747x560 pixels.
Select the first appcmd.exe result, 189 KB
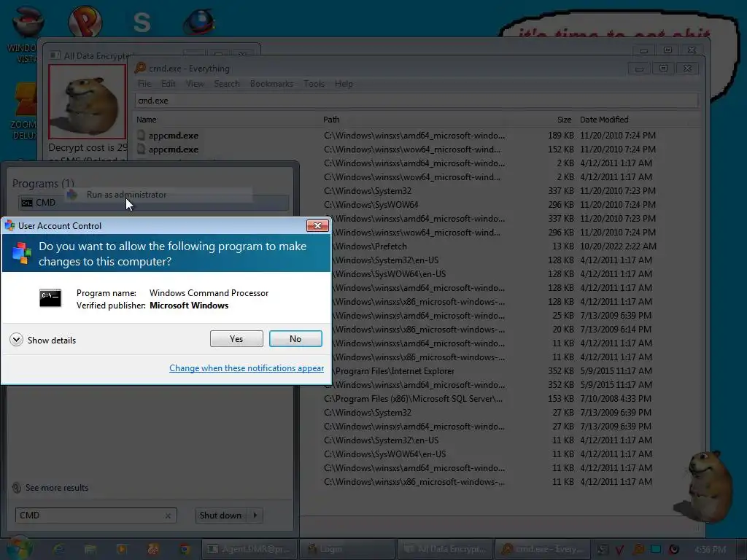click(174, 136)
